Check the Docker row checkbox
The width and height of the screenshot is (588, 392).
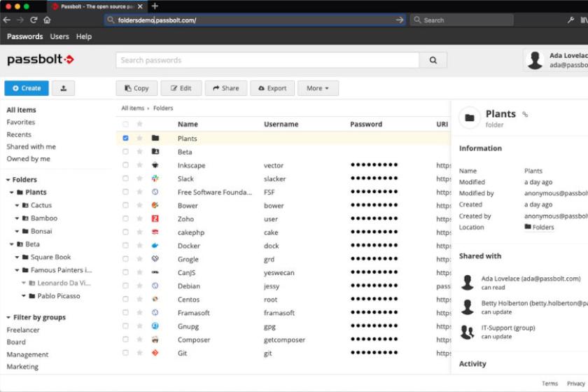click(125, 246)
